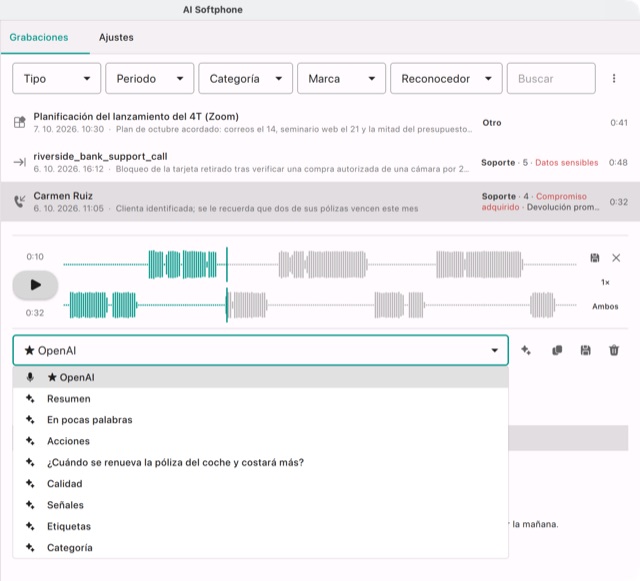The width and height of the screenshot is (640, 581).
Task: Change the 1x playback speed
Action: pos(605,282)
